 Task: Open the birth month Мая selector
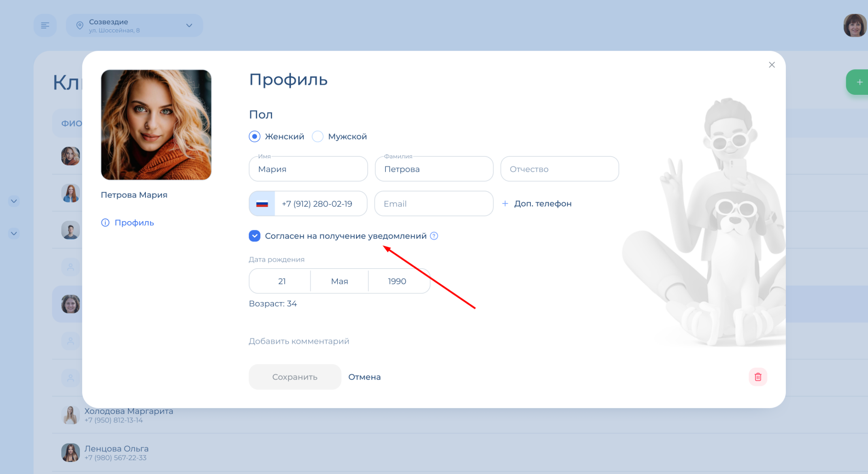[x=340, y=281]
